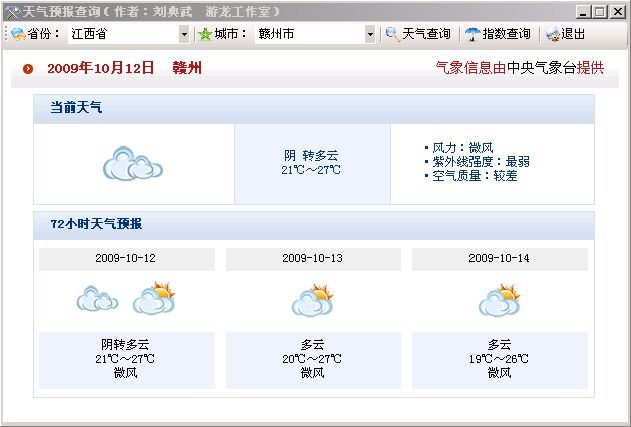Click the 指数查询 umbrella icon
This screenshot has height=427, width=631.
click(472, 34)
